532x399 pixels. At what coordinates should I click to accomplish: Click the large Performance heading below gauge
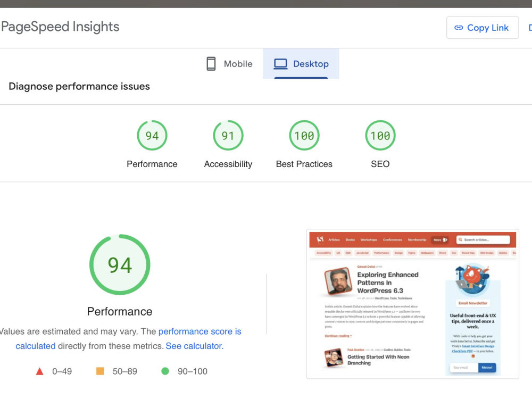120,311
